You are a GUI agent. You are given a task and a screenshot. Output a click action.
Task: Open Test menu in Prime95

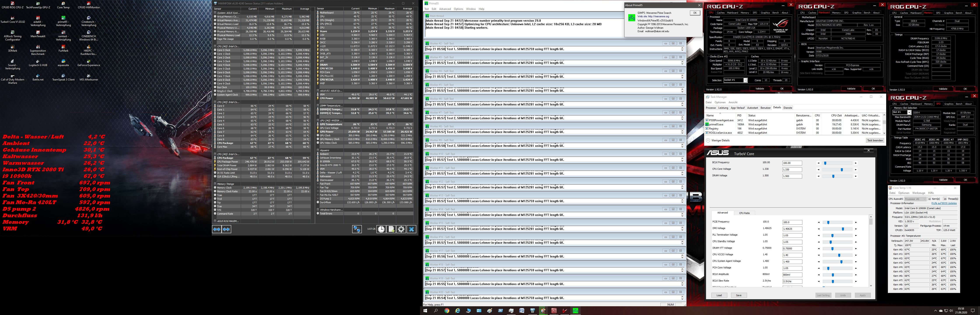pos(427,9)
